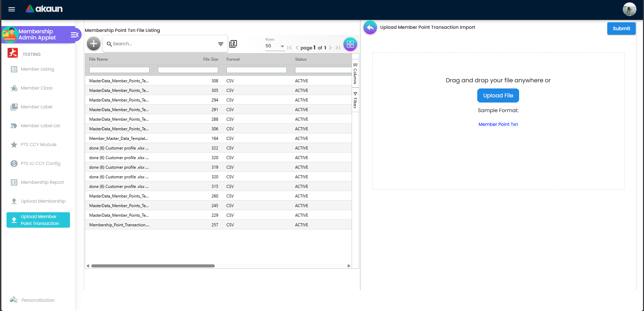Open the advanced search filter icon
The image size is (644, 311).
[221, 44]
